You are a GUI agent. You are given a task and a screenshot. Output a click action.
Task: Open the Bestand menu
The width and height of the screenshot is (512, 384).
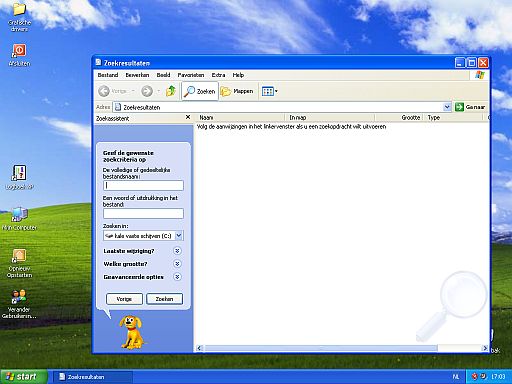tap(108, 75)
